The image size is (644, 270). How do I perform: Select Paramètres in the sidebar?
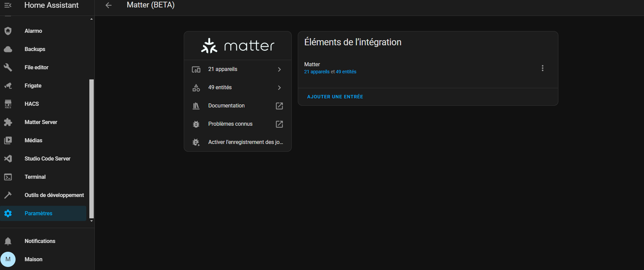coord(43,213)
